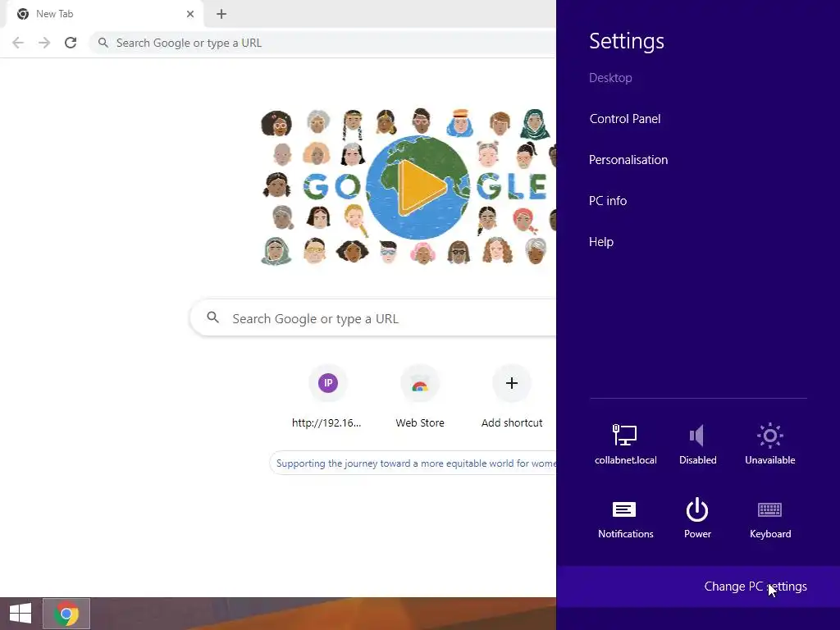The image size is (840, 630).
Task: Reload the page in Chrome
Action: click(x=71, y=43)
